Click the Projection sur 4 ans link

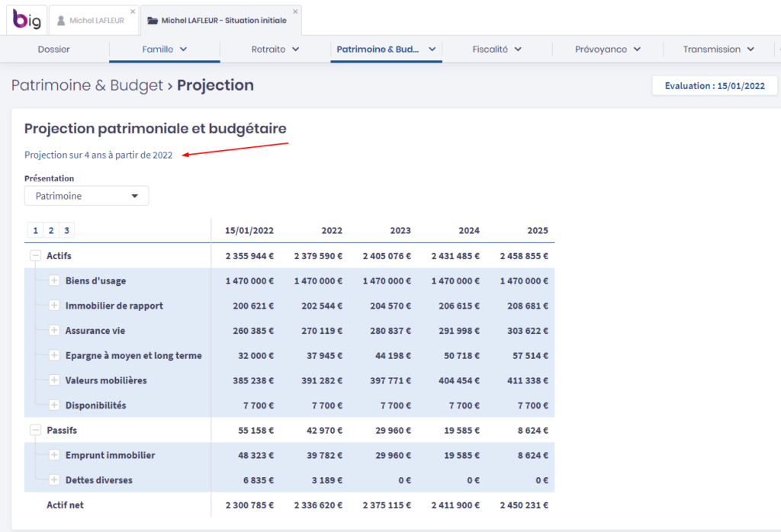point(98,155)
